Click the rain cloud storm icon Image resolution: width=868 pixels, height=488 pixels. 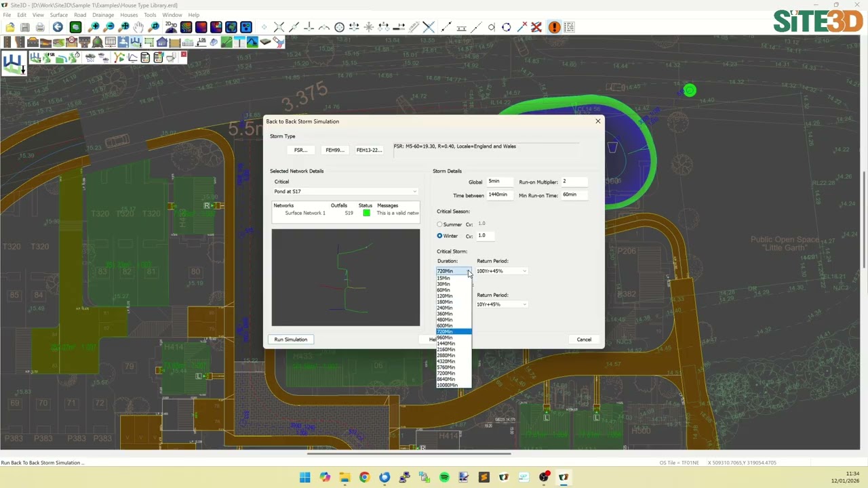(90, 57)
